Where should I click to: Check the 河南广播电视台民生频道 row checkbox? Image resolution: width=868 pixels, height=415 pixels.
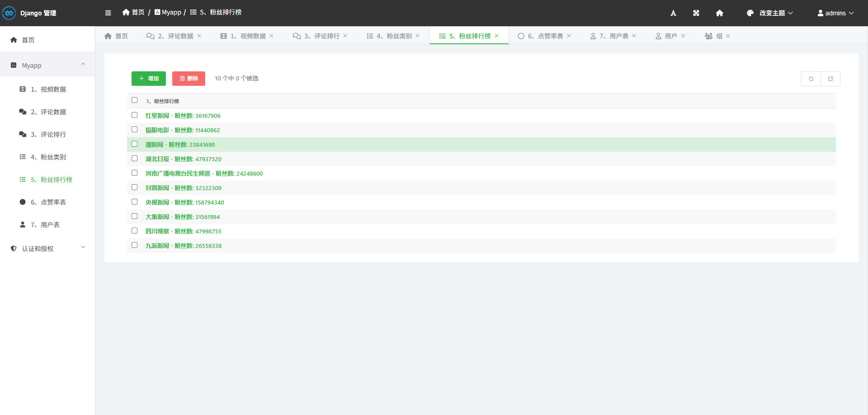[x=134, y=173]
